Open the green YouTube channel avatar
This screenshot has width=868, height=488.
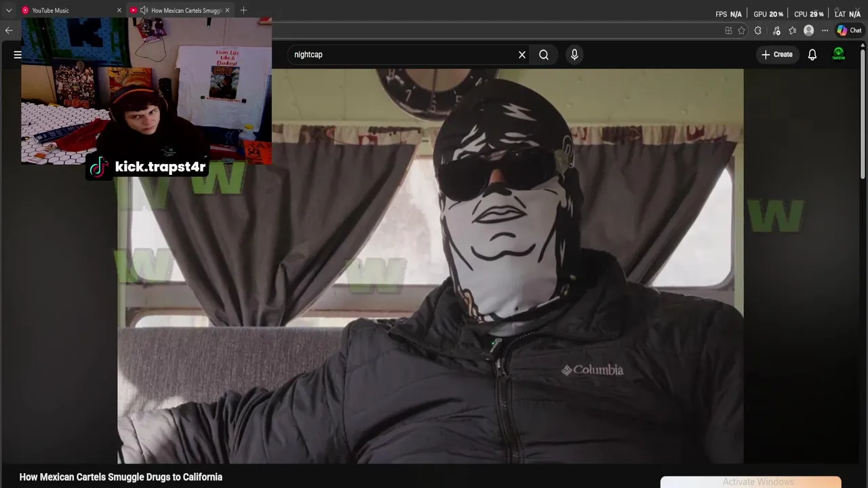click(x=839, y=55)
